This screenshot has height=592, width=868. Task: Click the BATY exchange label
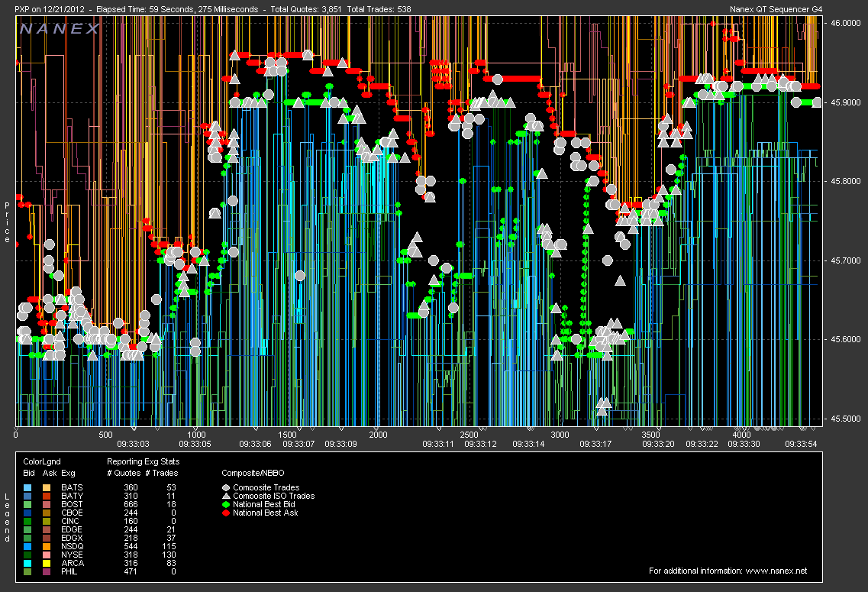[72, 497]
